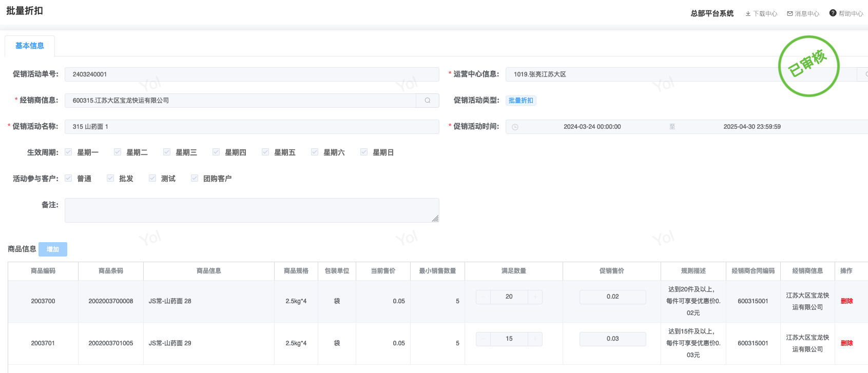The height and width of the screenshot is (373, 868).
Task: Click the clock icon in 促销活动时间 field
Action: point(515,127)
